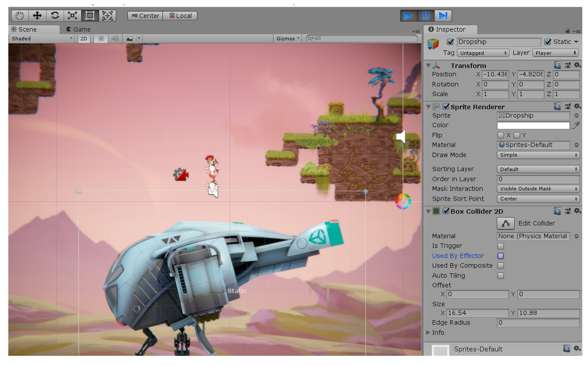The height and width of the screenshot is (365, 588).
Task: Open Sprite Renderer help reference icon
Action: [557, 107]
